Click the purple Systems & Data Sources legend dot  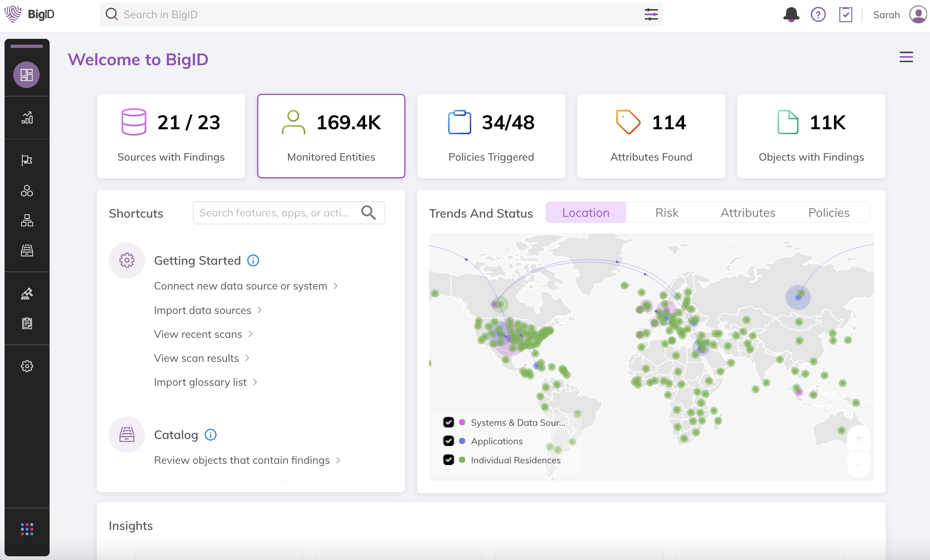point(462,422)
